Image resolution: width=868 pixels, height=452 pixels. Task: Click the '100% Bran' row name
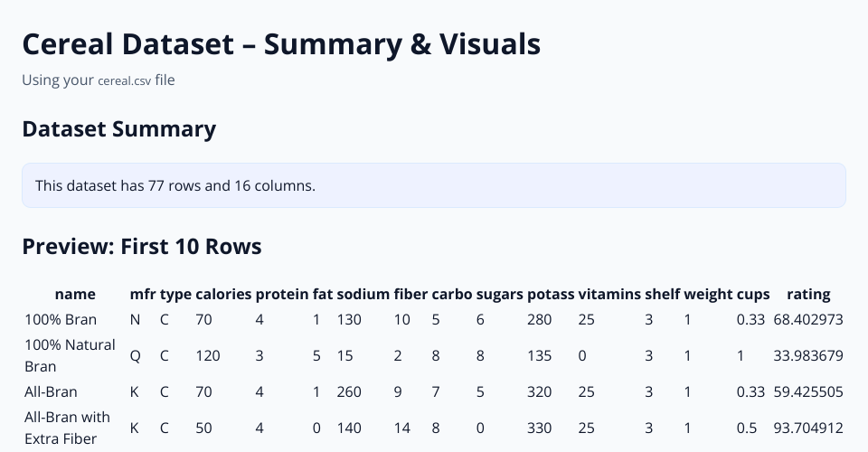click(61, 319)
